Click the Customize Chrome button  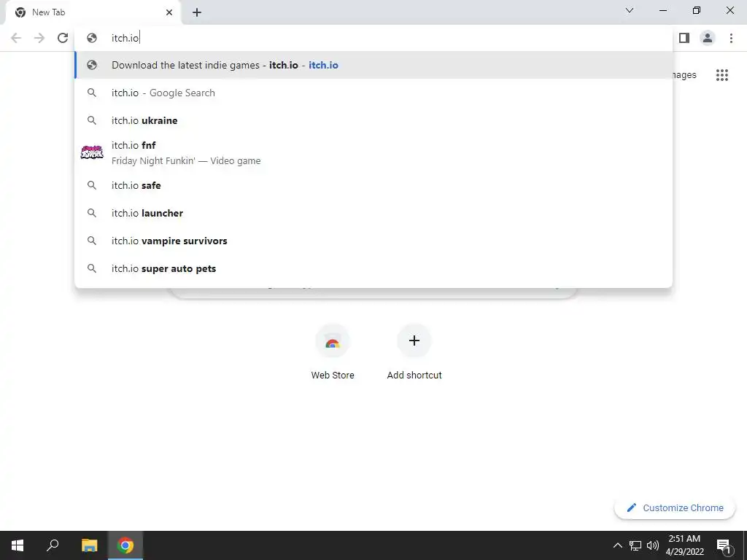click(x=675, y=507)
